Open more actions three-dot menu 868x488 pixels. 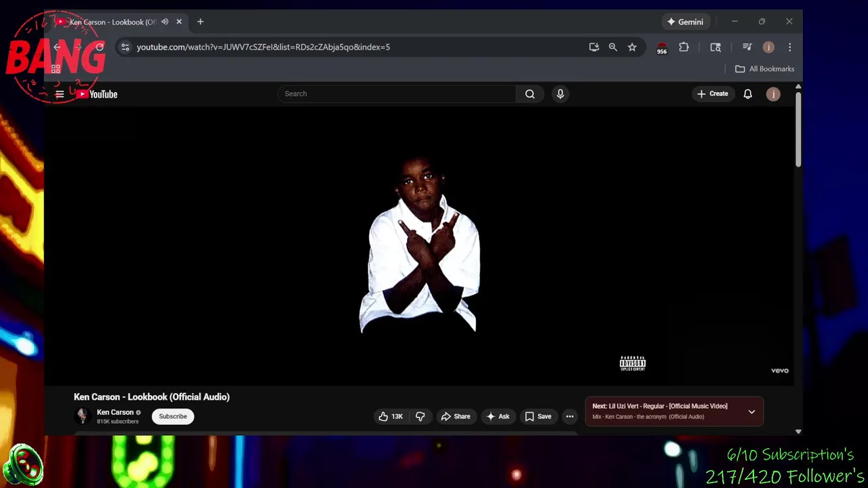570,416
